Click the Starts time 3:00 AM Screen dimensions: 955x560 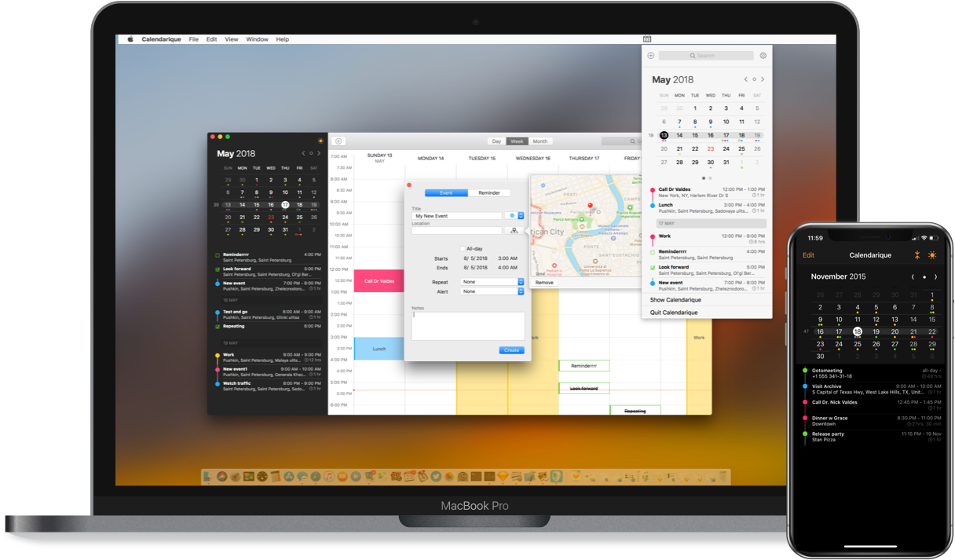[507, 258]
